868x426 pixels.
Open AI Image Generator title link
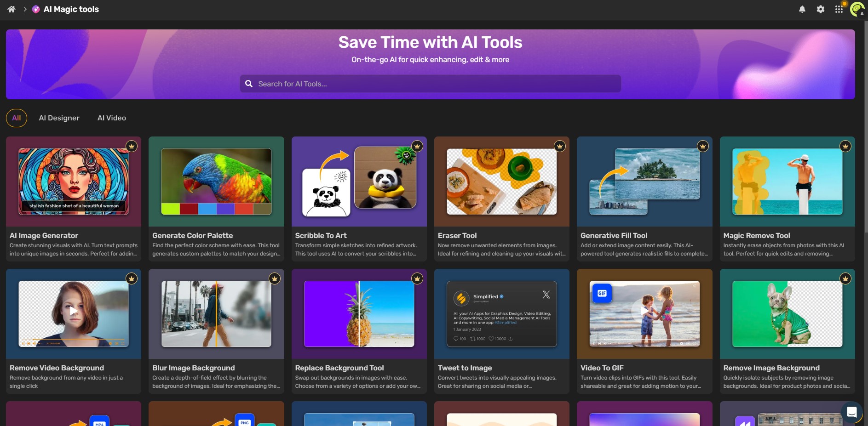[44, 236]
